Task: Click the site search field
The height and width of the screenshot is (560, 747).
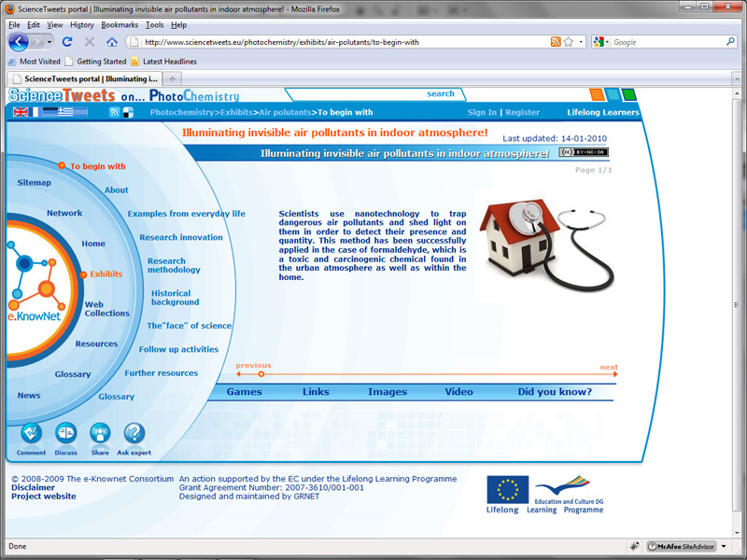Action: 375,94
